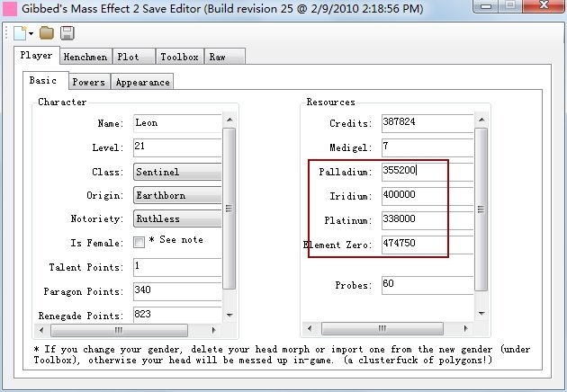Screen dimensions: 567x392
Task: Select the Raw tab
Action: 218,56
